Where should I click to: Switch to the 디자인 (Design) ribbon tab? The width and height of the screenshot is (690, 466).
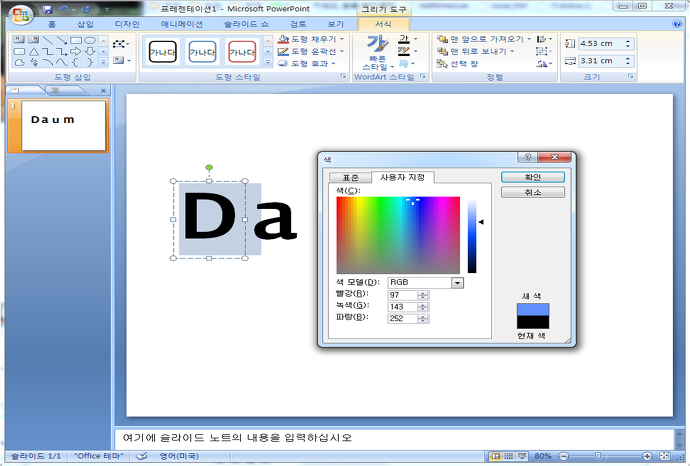click(127, 24)
